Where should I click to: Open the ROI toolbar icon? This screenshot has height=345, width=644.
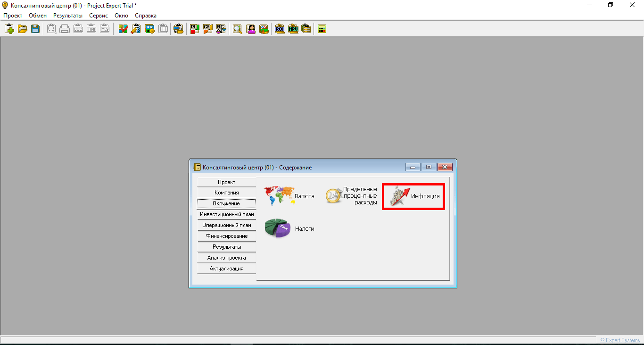pyautogui.click(x=280, y=29)
